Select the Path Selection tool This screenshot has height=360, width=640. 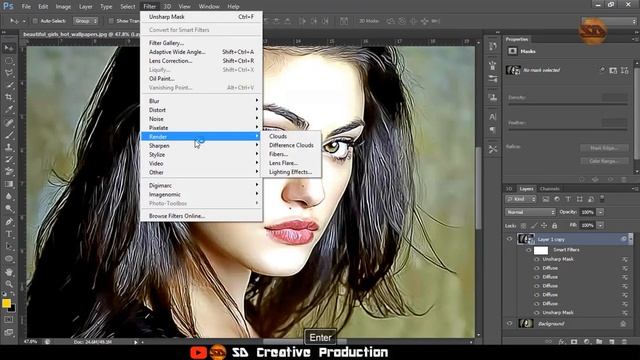9,247
